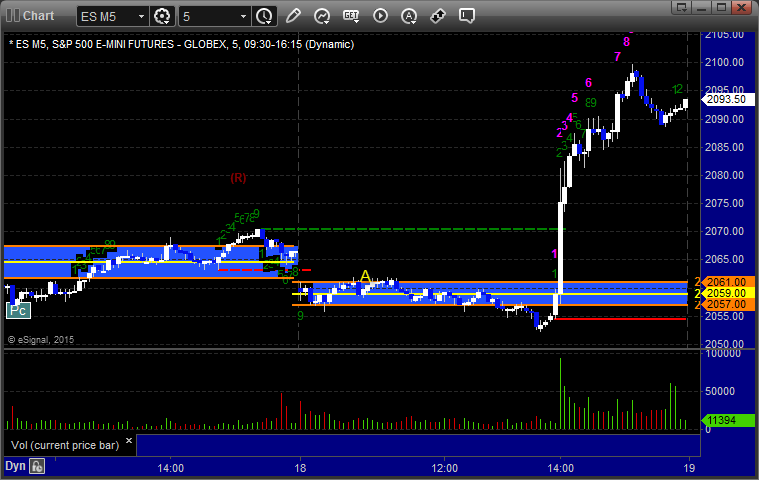Minimize the chart window

701,7
